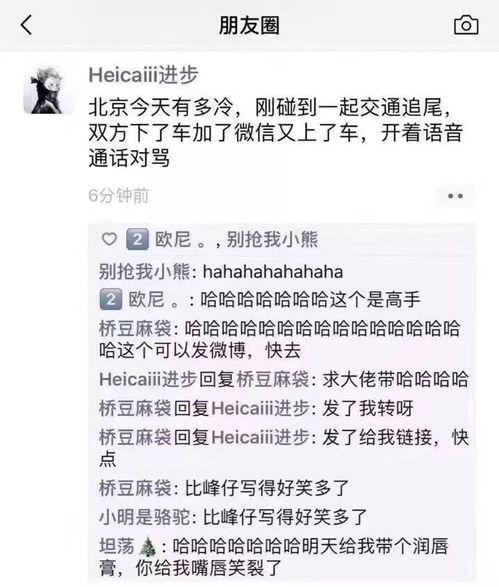499x587 pixels.
Task: Open 欧尼 name in likes list
Action: (x=173, y=239)
